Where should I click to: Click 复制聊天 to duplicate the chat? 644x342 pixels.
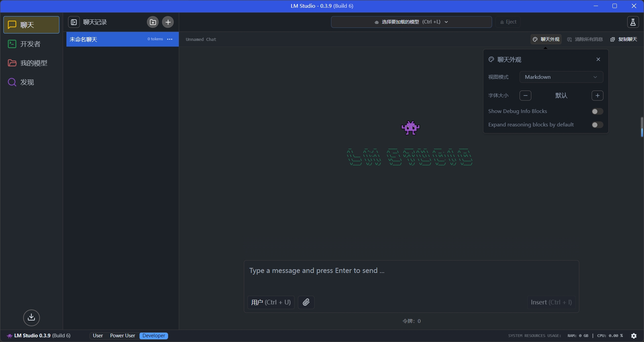tap(624, 39)
